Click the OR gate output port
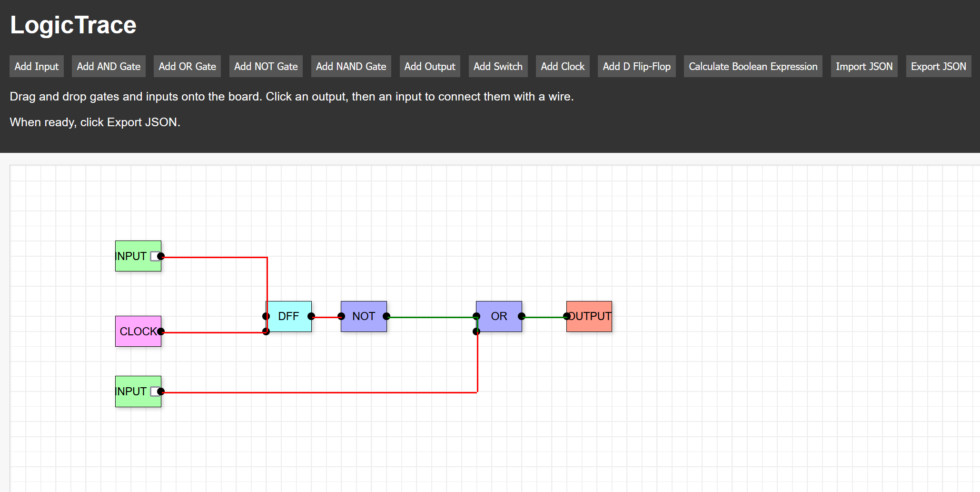The image size is (980, 492). [x=522, y=316]
